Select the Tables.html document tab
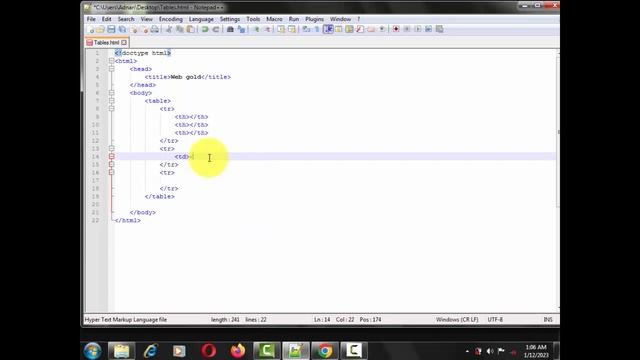The height and width of the screenshot is (360, 640). pyautogui.click(x=106, y=42)
